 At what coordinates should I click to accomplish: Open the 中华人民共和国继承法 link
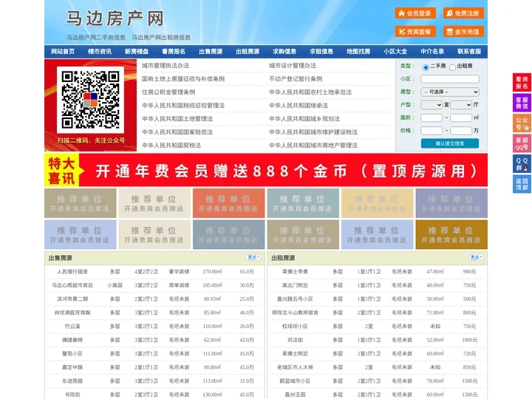[x=299, y=106]
